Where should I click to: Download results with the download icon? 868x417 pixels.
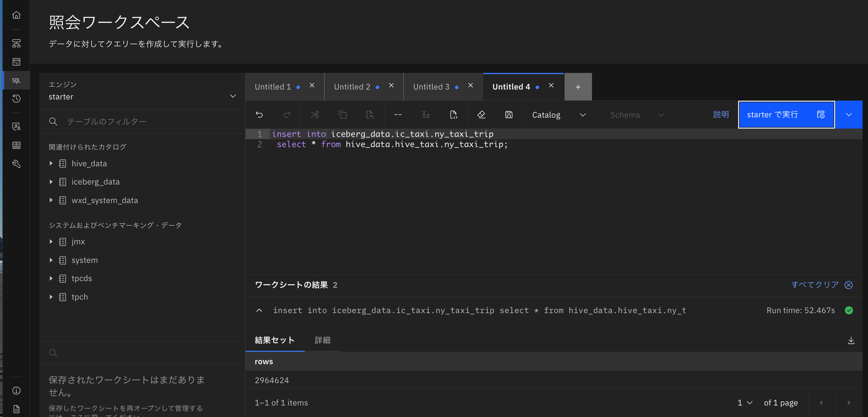click(850, 341)
